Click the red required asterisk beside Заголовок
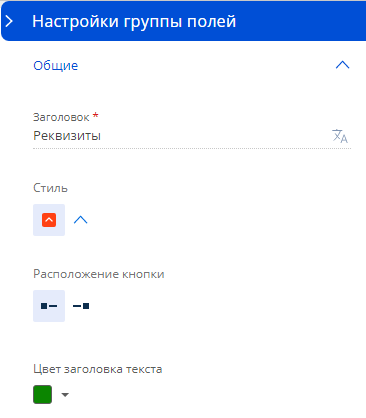This screenshot has width=366, height=418. pos(96,115)
